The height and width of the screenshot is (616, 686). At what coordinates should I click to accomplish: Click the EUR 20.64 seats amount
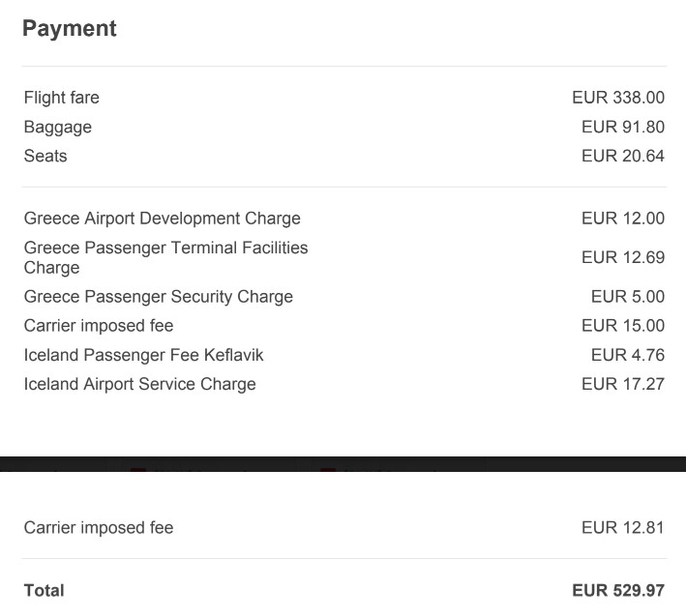click(x=623, y=156)
